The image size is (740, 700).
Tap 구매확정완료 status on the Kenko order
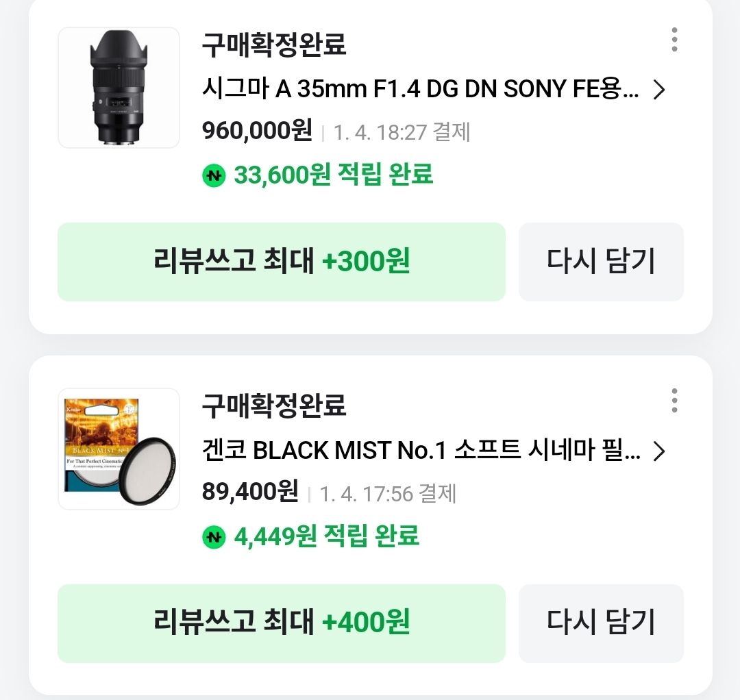pos(274,406)
